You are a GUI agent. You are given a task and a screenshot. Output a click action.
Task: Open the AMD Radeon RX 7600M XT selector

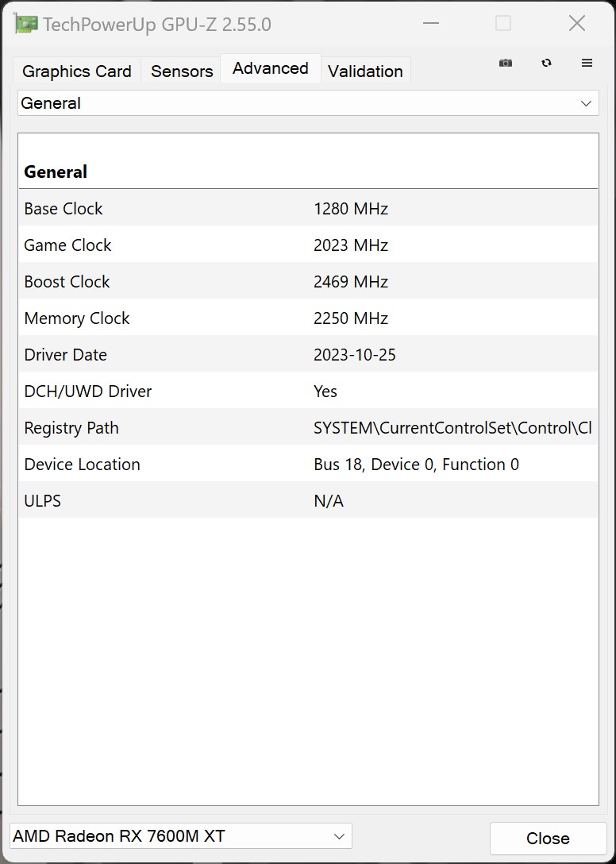[x=171, y=836]
